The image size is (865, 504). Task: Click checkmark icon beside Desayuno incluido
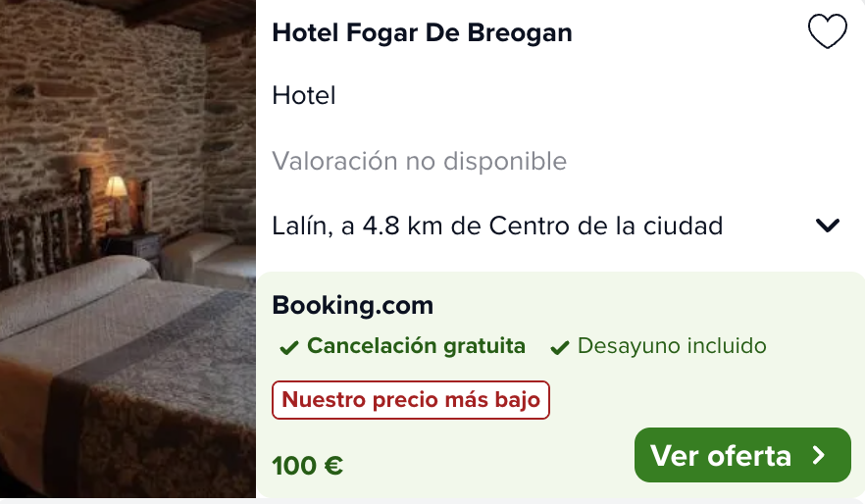point(559,347)
